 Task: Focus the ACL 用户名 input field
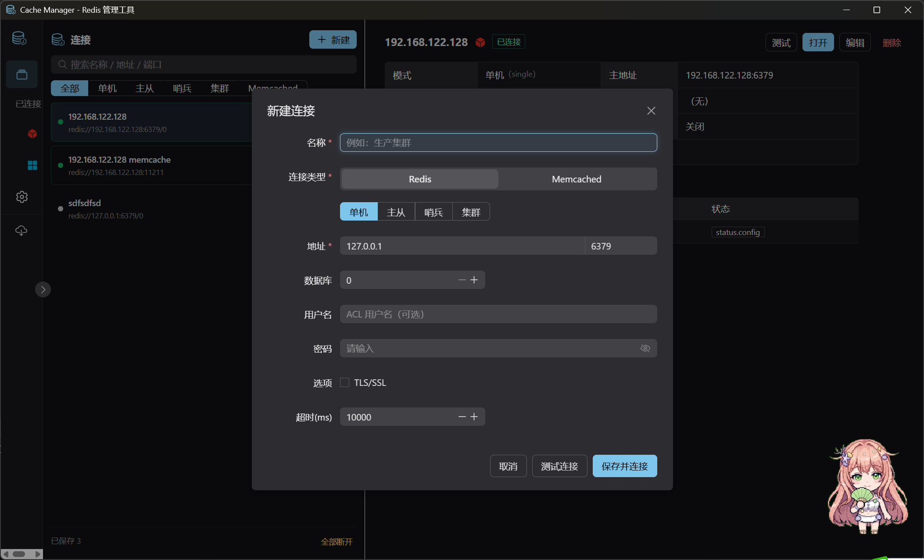pyautogui.click(x=498, y=314)
